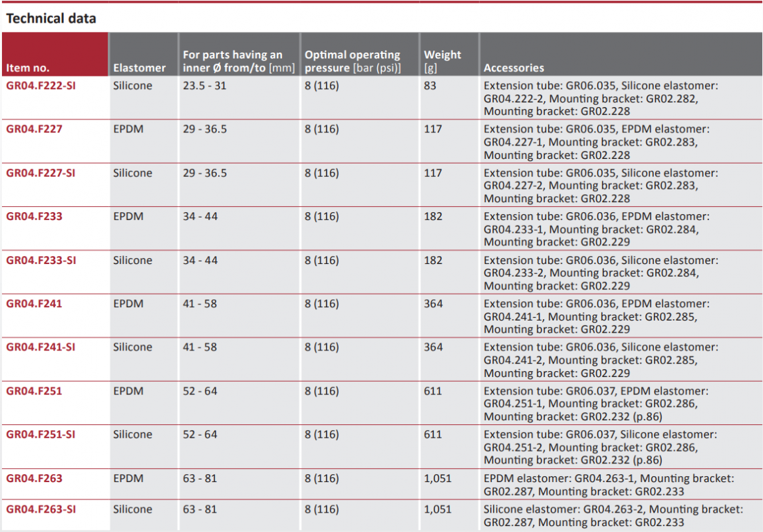Click item number GR04.F233
Screen dimensions: 763x532
pos(34,216)
